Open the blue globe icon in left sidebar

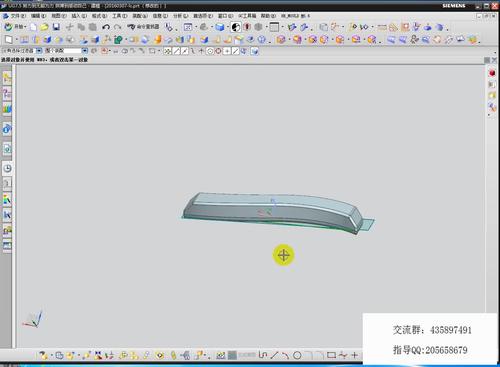[x=7, y=129]
